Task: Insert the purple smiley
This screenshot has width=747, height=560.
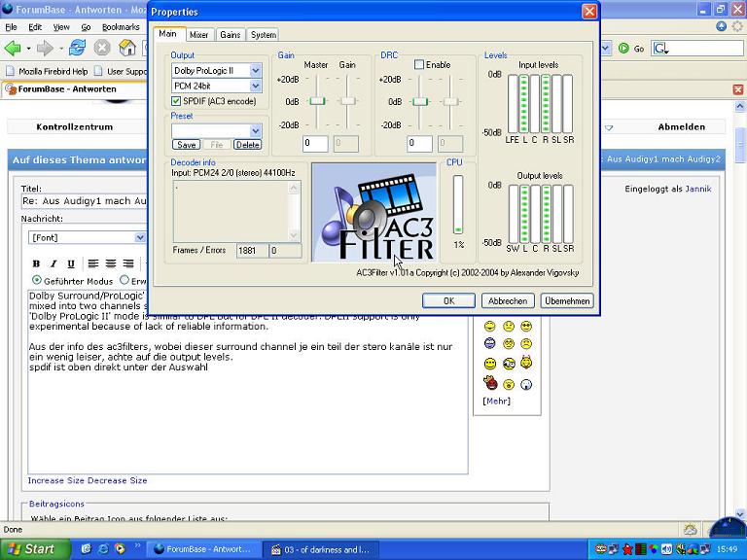Action: (490, 343)
